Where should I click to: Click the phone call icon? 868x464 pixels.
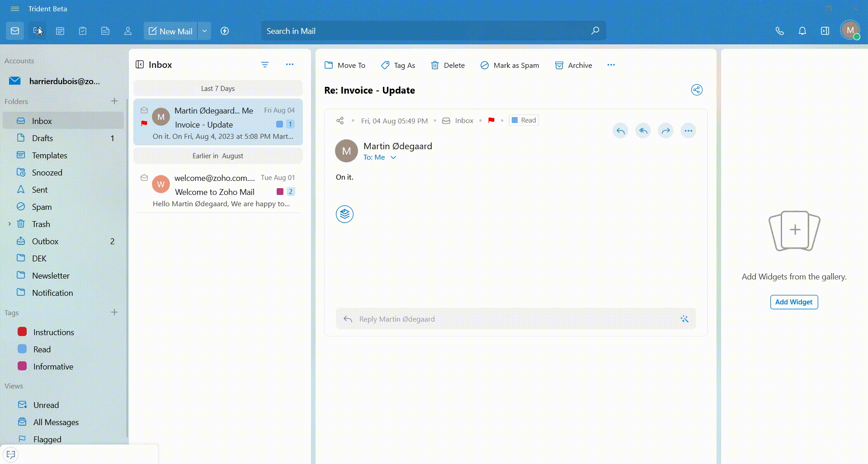point(779,31)
